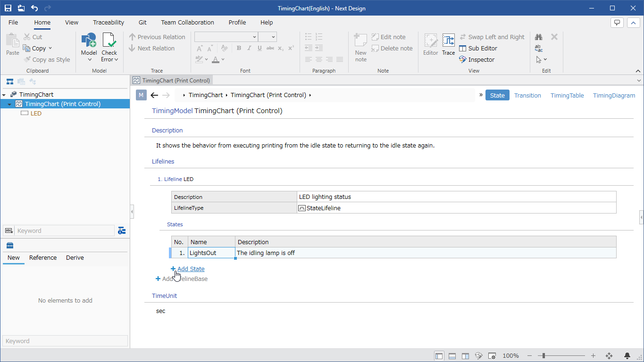This screenshot has height=362, width=644.
Task: Select the Derive tab in the toolbox
Action: click(x=75, y=258)
